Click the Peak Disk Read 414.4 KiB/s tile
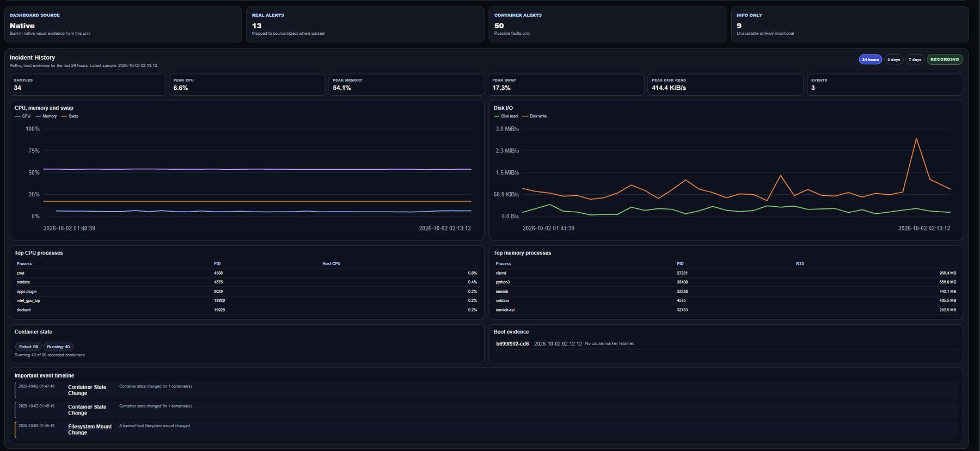Image resolution: width=980 pixels, height=451 pixels. 726,84
